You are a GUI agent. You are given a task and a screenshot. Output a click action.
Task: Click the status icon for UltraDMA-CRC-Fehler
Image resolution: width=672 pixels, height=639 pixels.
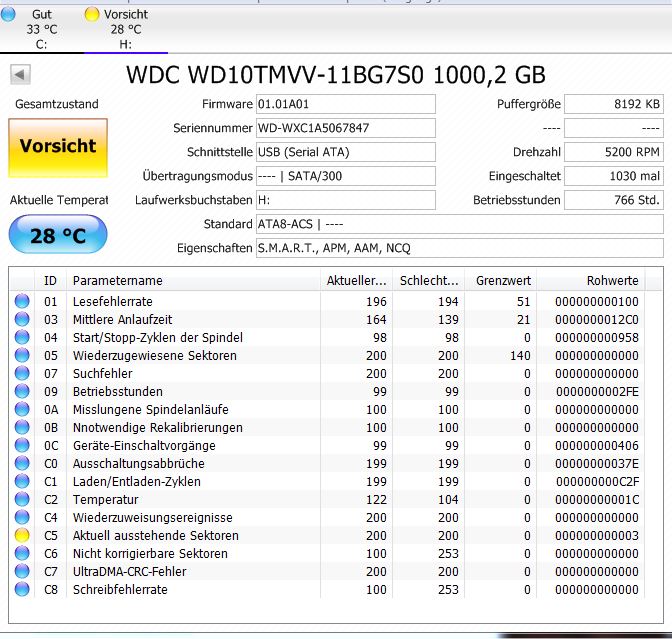[22, 571]
